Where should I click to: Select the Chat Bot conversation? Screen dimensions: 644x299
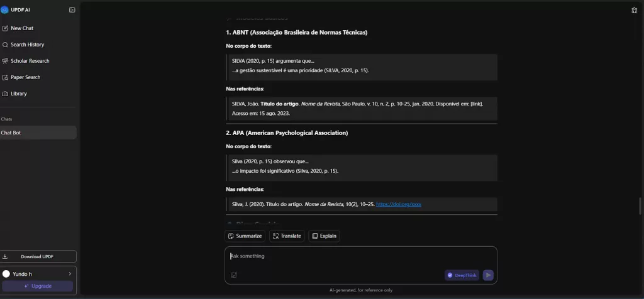tap(38, 133)
